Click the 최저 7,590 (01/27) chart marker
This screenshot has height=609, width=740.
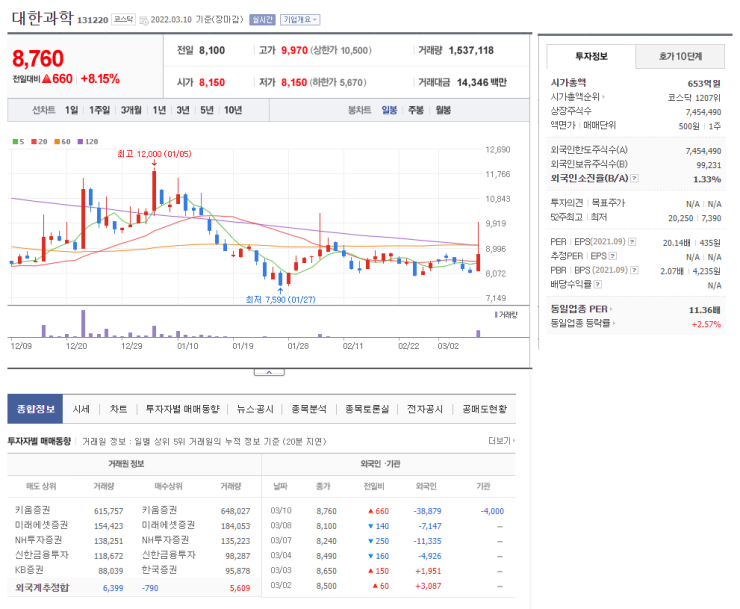pyautogui.click(x=280, y=299)
